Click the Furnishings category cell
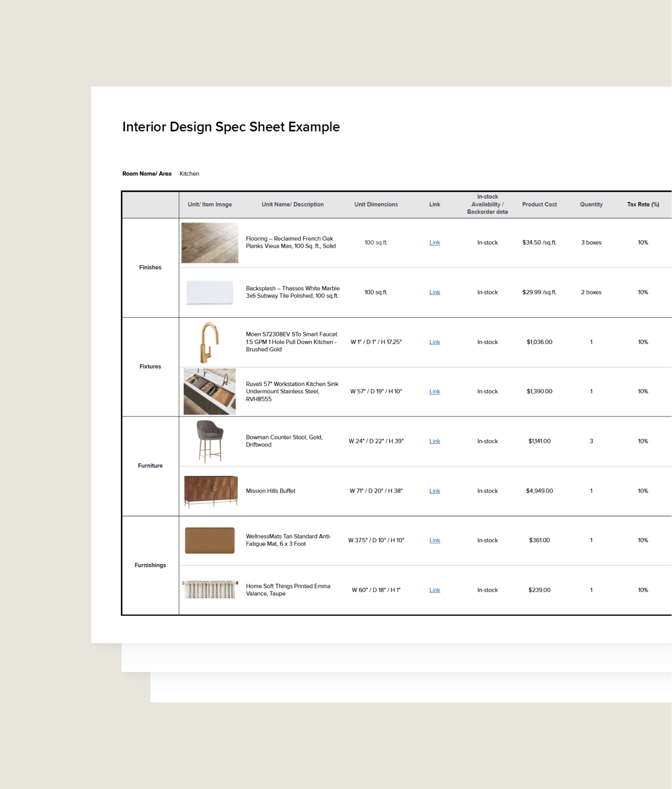The image size is (672, 789). (150, 566)
